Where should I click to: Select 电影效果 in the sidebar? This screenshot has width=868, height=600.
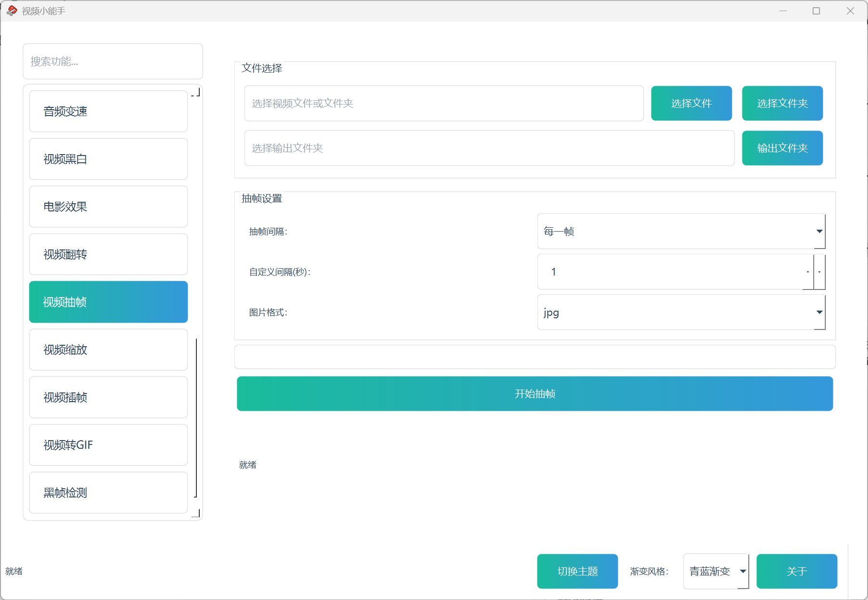click(108, 207)
